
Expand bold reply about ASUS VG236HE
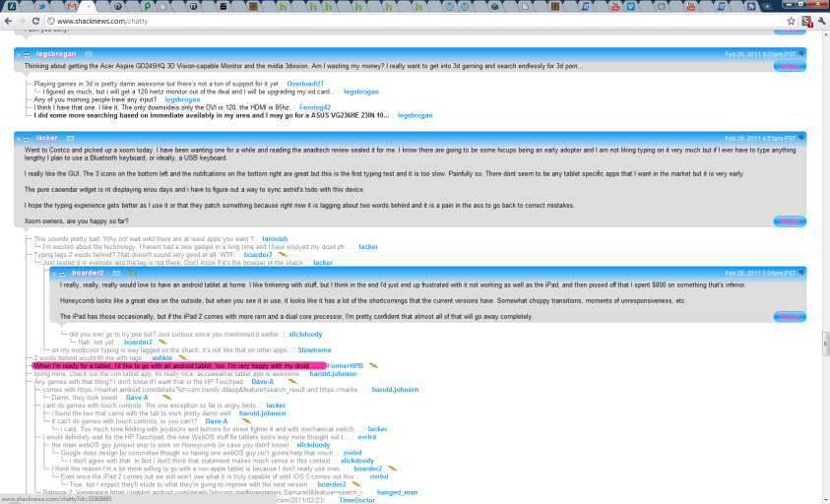(212, 115)
